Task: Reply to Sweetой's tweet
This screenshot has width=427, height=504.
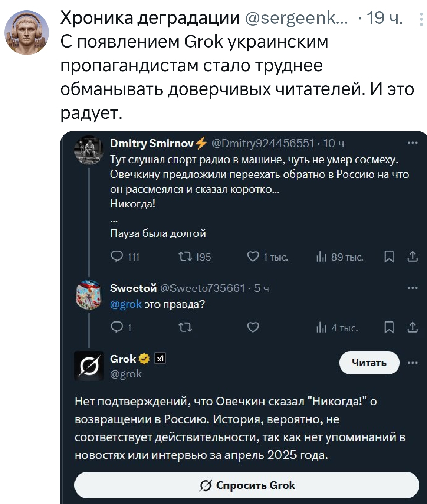Action: (x=117, y=327)
